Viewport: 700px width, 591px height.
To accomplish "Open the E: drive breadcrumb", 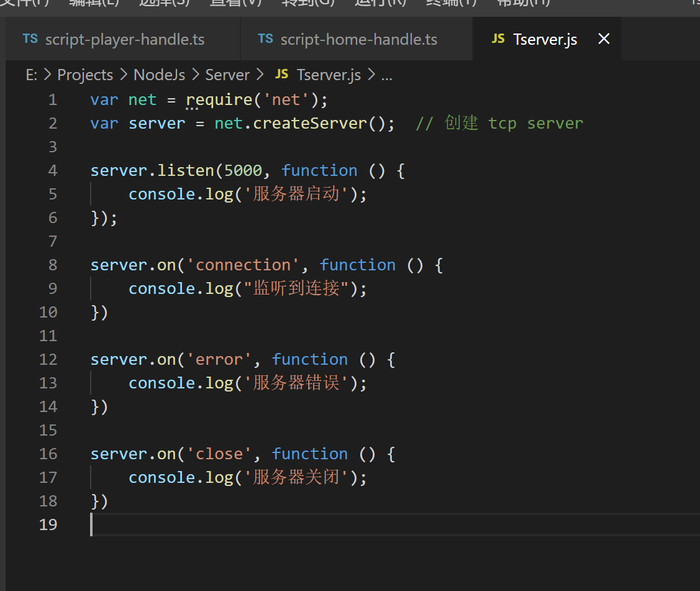I will 32,75.
